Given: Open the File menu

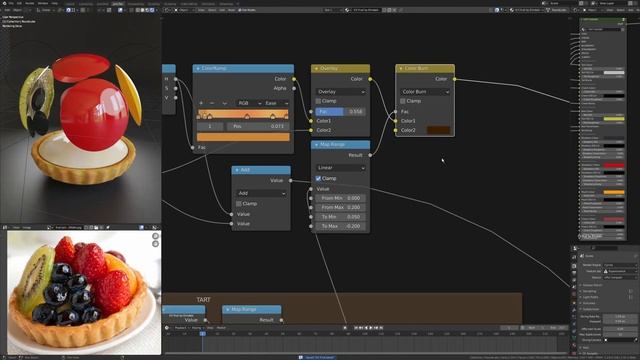Looking at the screenshot, I should (11, 3).
